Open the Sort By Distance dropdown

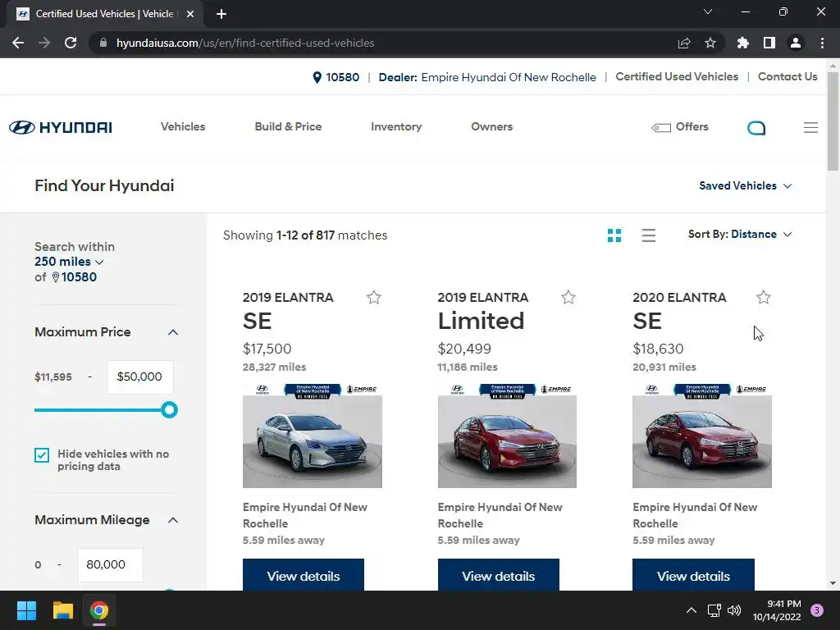tap(740, 235)
